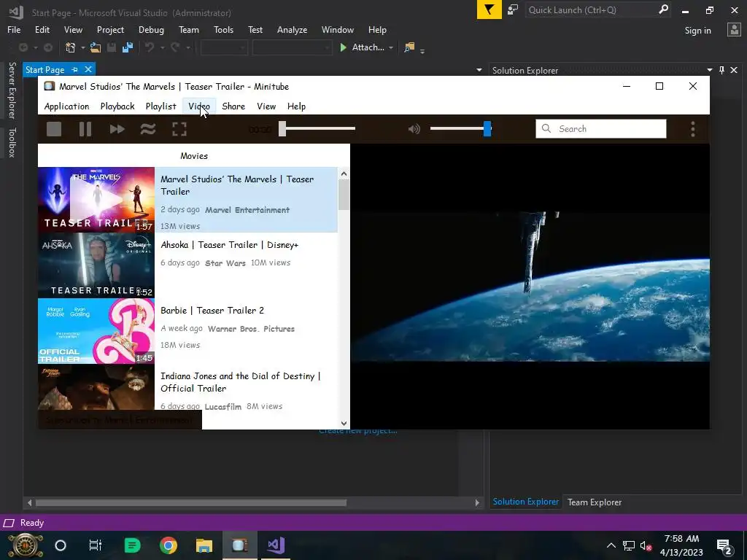The height and width of the screenshot is (560, 747).
Task: Pause the playing video in Minitube
Action: (85, 129)
